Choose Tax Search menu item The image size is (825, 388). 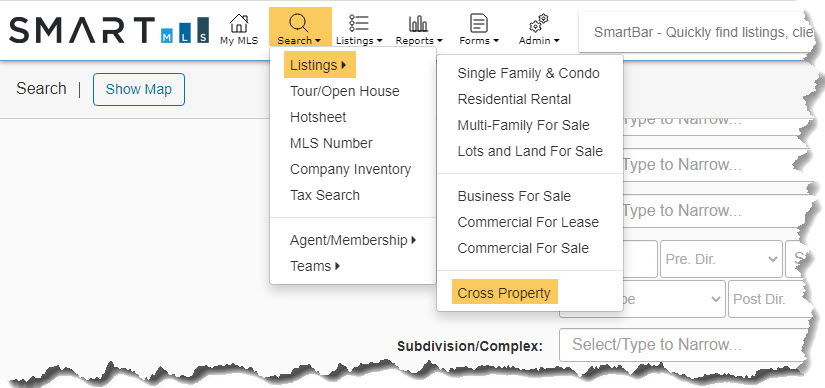click(325, 195)
